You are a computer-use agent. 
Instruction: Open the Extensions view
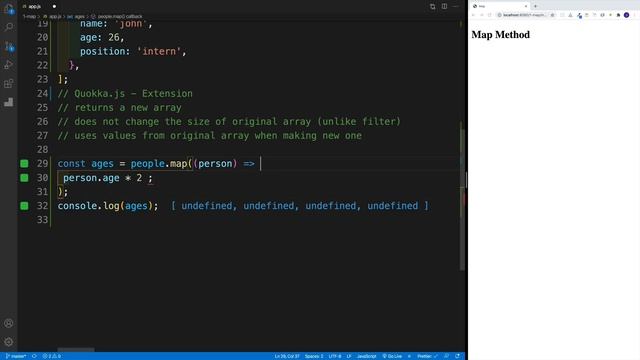click(x=9, y=83)
